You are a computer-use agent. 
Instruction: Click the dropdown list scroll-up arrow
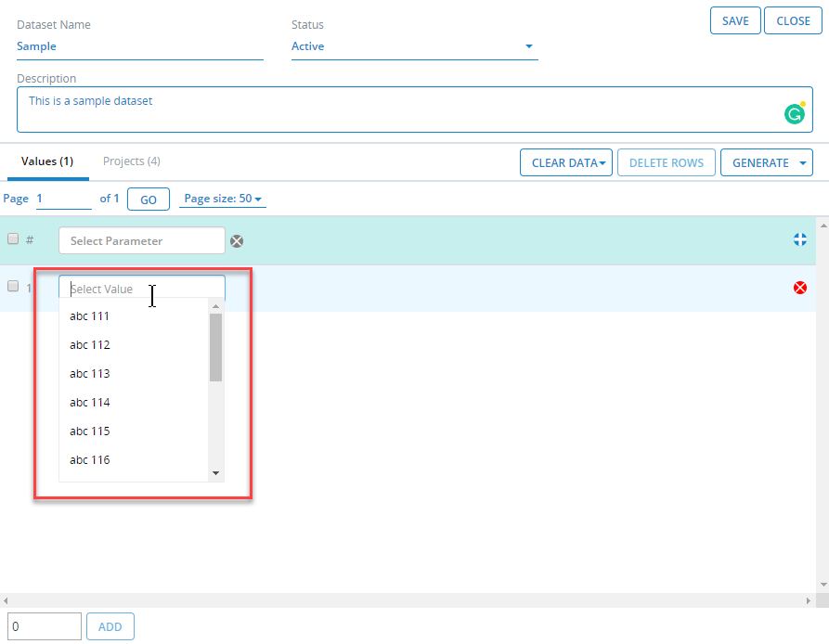click(216, 306)
